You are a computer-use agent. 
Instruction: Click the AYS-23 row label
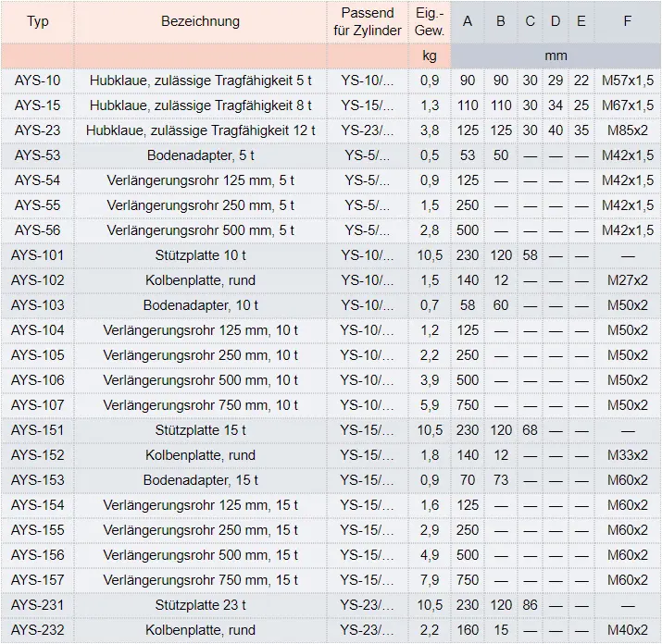[x=38, y=130]
